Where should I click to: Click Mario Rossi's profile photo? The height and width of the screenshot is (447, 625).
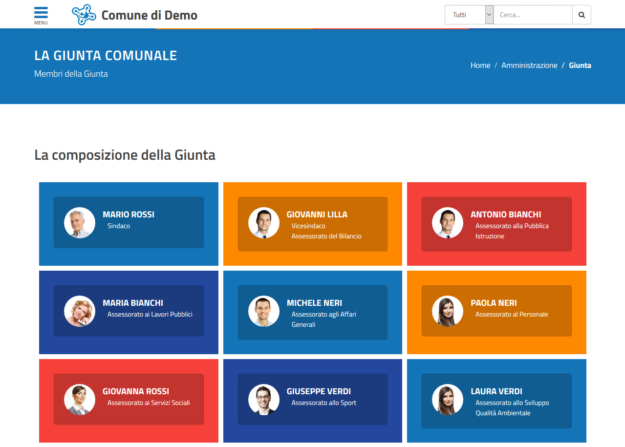tap(80, 222)
